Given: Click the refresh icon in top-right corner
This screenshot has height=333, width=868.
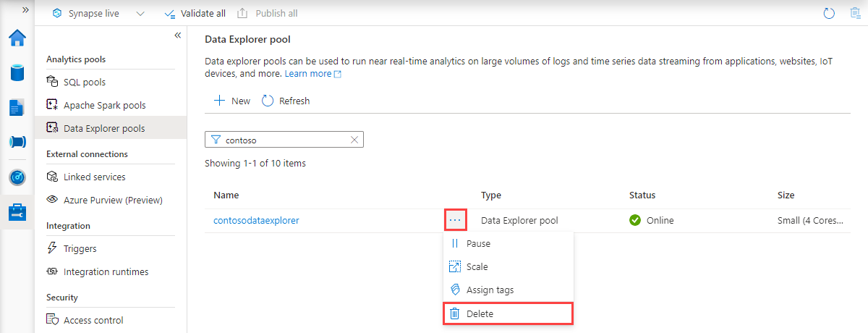Looking at the screenshot, I should tap(830, 13).
